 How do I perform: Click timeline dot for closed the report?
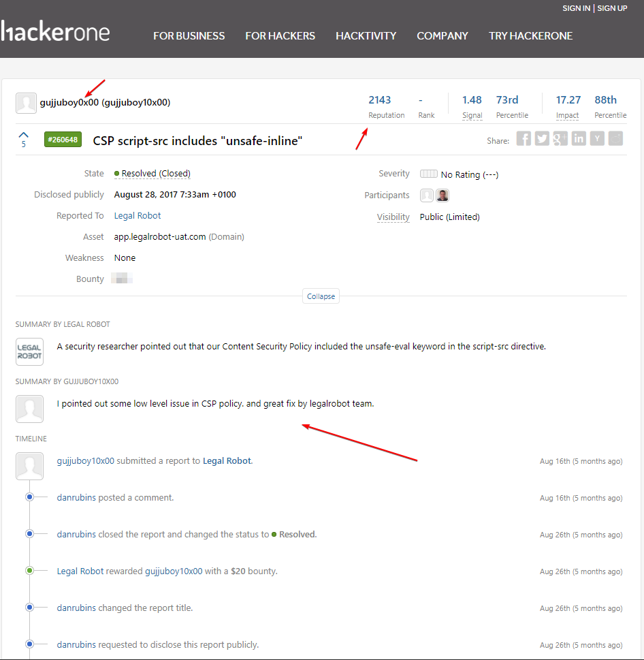click(29, 534)
